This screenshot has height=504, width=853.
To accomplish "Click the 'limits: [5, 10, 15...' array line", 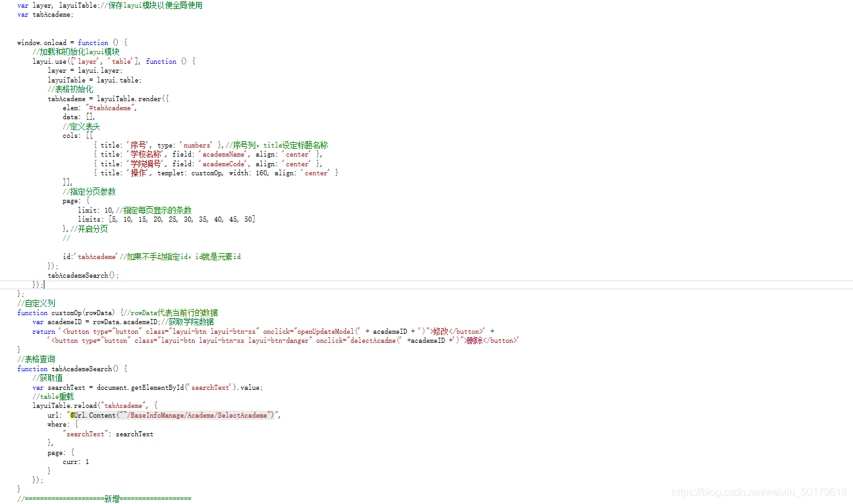I will (167, 219).
